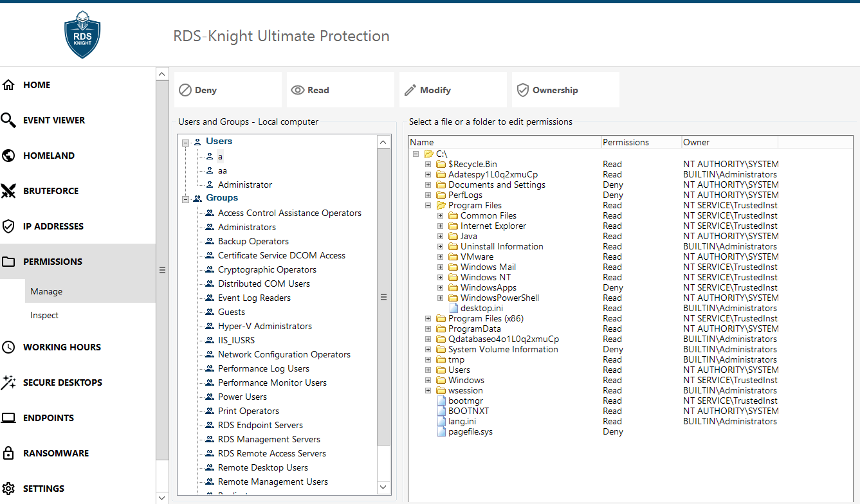Open the Bruteforce crossed swords section
The width and height of the screenshot is (860, 504).
50,191
